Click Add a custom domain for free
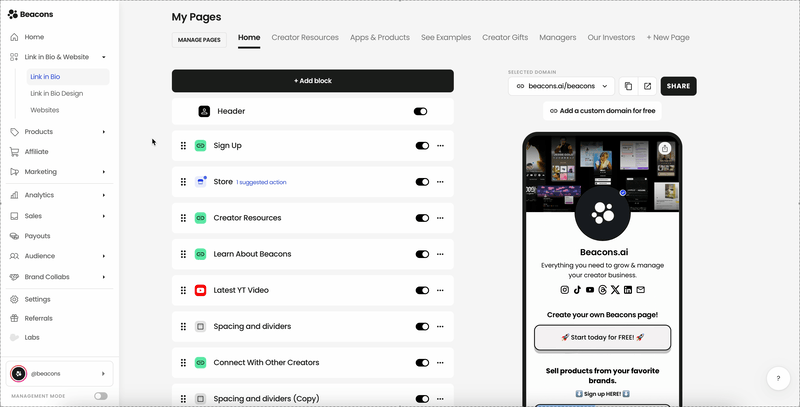Screen dimensions: 800x407 [x=602, y=111]
